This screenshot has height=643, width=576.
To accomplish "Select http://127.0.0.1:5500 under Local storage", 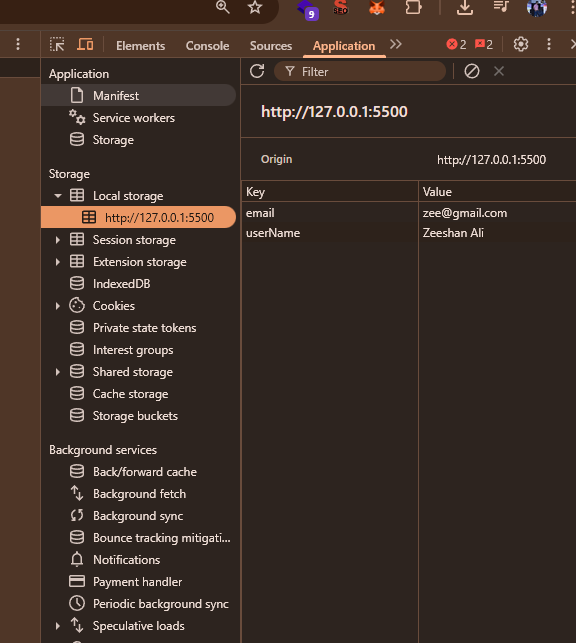I will pyautogui.click(x=139, y=217).
